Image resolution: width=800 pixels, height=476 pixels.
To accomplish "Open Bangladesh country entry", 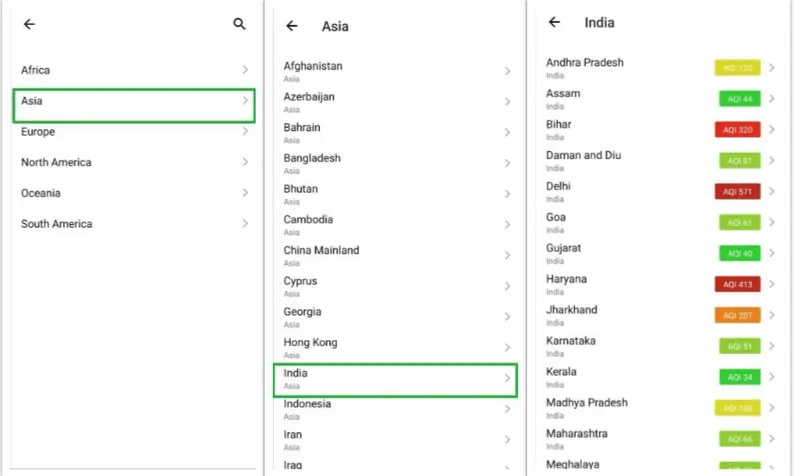I will click(395, 163).
